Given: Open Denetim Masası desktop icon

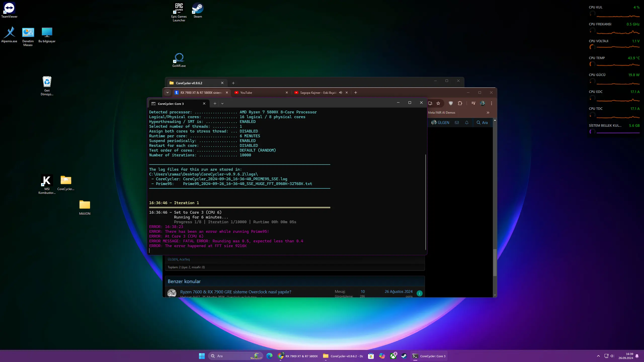Looking at the screenshot, I should pyautogui.click(x=28, y=37).
